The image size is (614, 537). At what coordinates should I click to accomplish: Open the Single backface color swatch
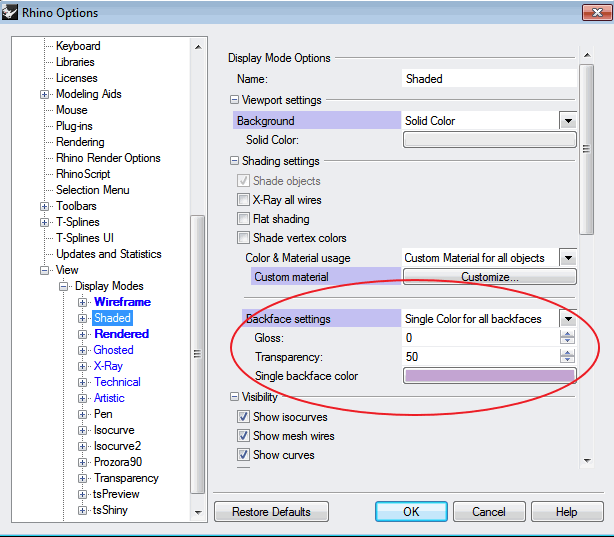coord(489,376)
